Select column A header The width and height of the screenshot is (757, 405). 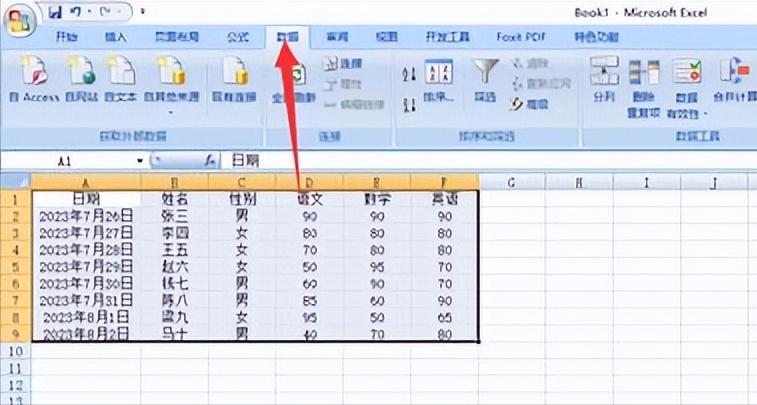point(86,182)
